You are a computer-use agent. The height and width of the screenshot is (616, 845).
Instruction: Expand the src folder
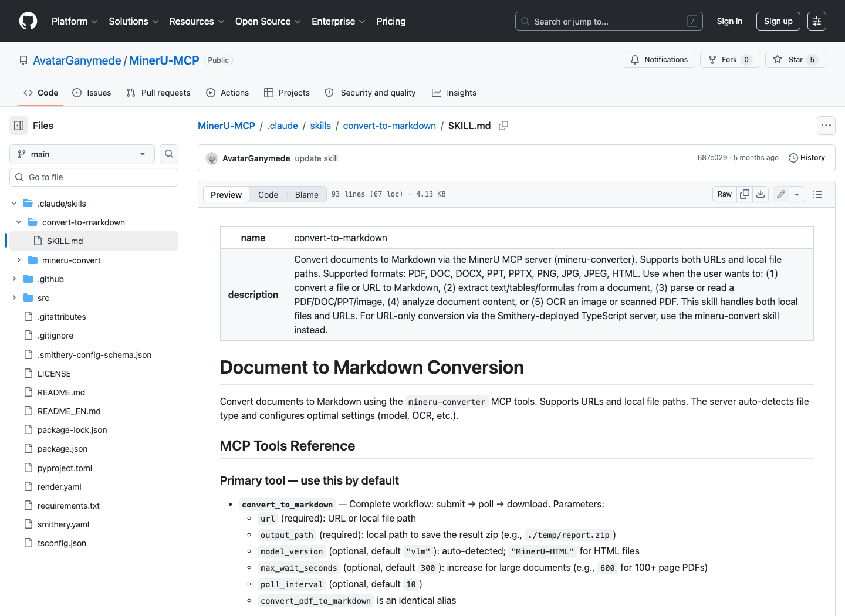(14, 298)
